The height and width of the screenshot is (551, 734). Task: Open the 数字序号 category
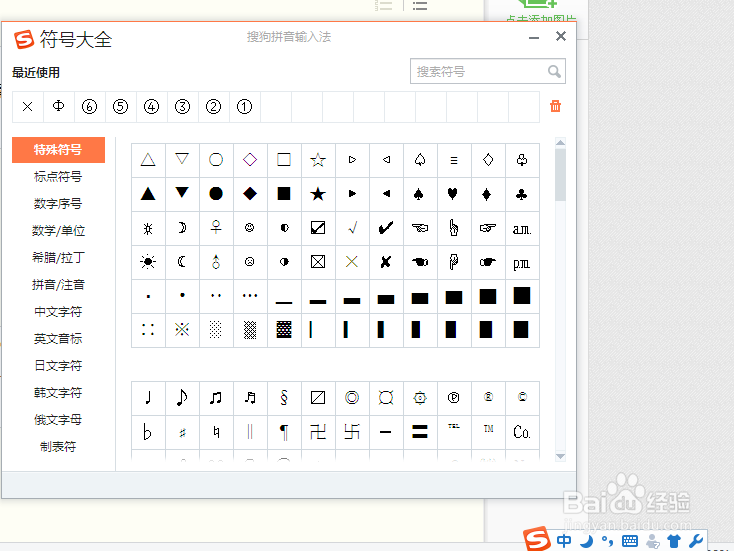tap(58, 204)
